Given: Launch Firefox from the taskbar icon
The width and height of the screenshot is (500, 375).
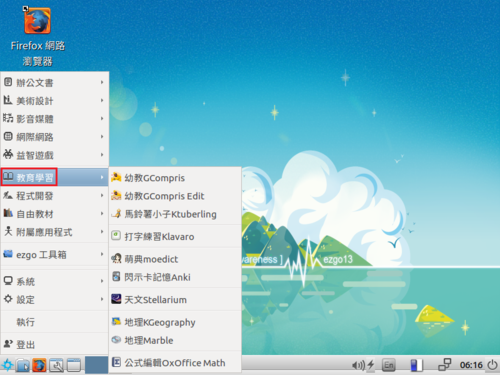Looking at the screenshot, I should click(x=39, y=365).
